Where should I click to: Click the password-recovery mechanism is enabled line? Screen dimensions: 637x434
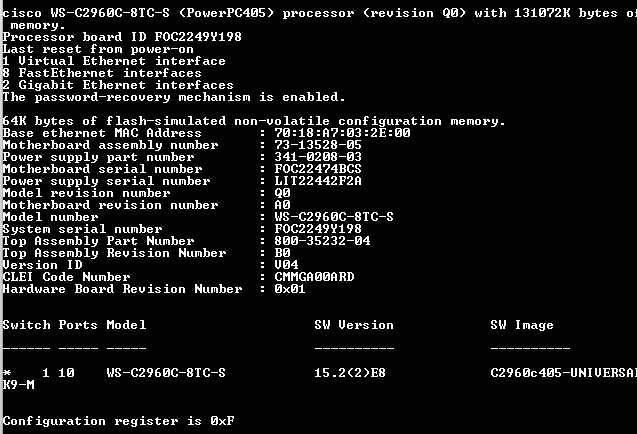point(174,97)
